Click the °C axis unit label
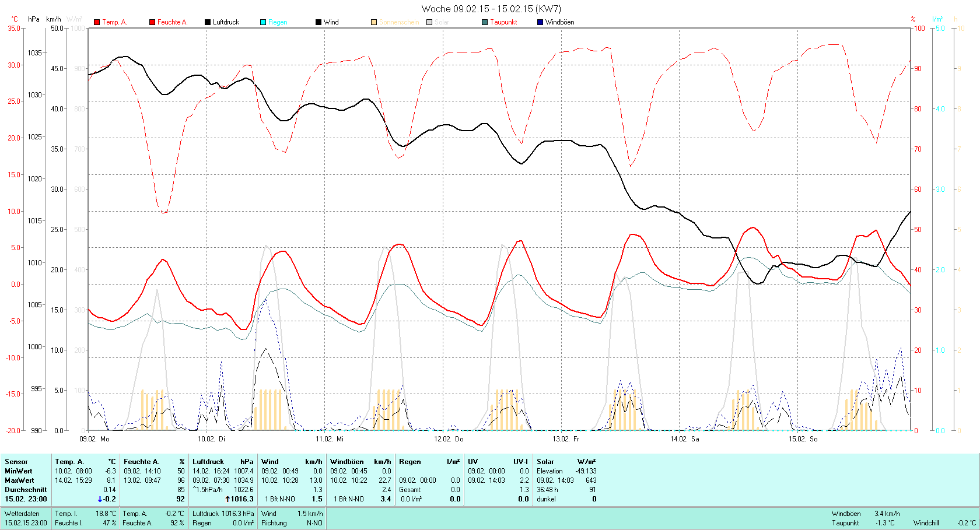Image resolution: width=980 pixels, height=530 pixels. pyautogui.click(x=15, y=19)
